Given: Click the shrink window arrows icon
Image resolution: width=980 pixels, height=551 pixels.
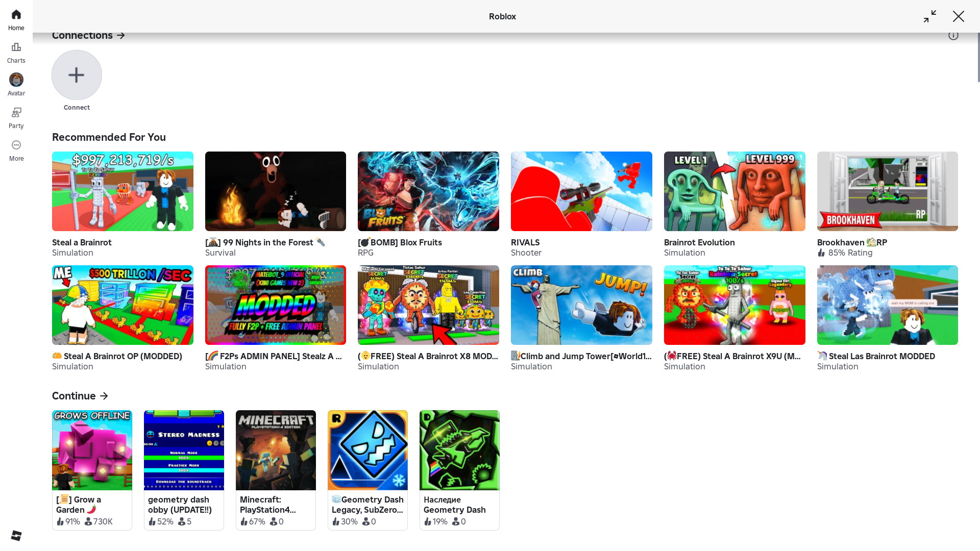Looking at the screenshot, I should point(929,16).
